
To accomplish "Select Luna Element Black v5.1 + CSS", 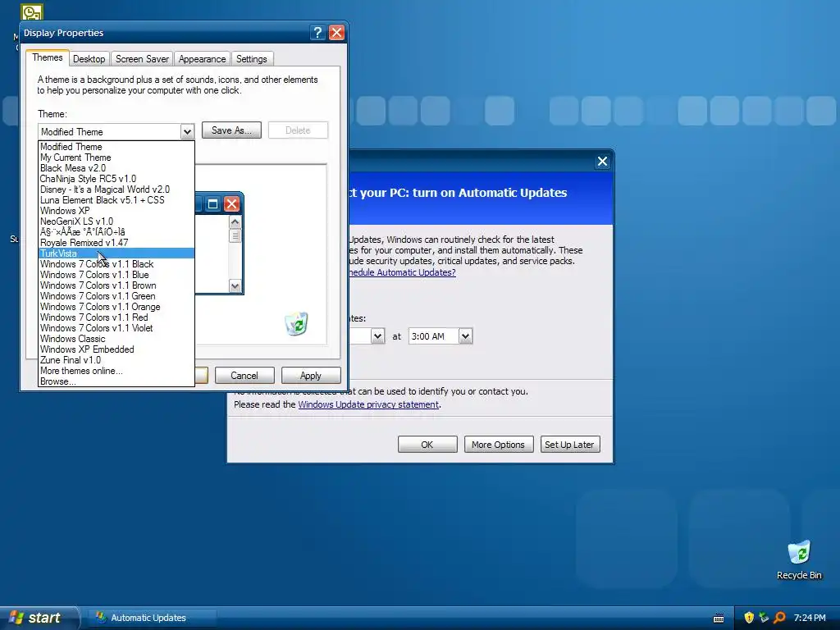I will click(x=116, y=200).
